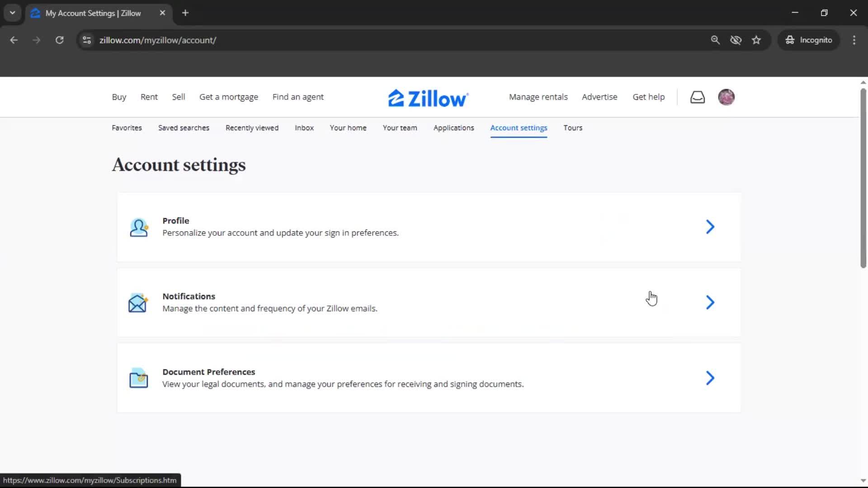Open the tab search dropdown arrow
This screenshot has width=868, height=488.
point(13,13)
